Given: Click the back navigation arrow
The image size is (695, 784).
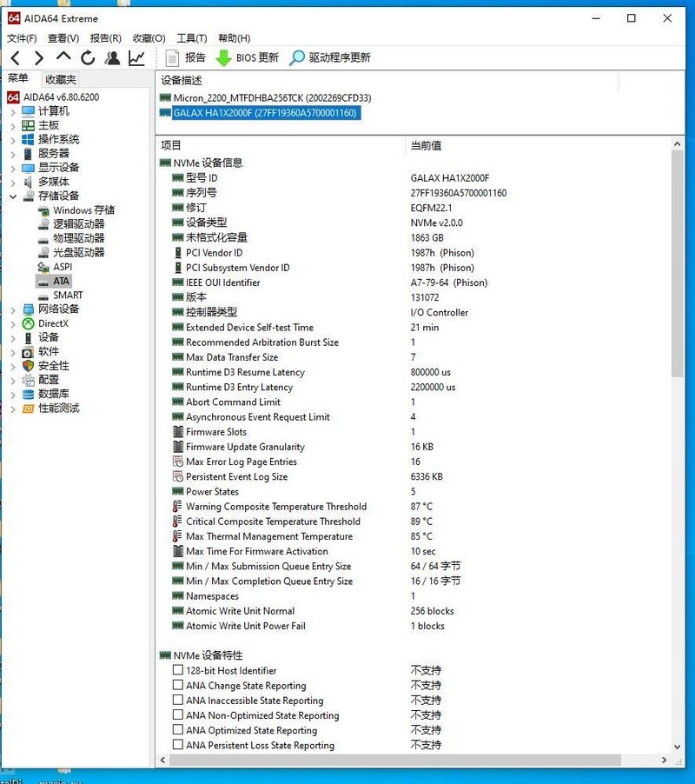Looking at the screenshot, I should click(16, 58).
